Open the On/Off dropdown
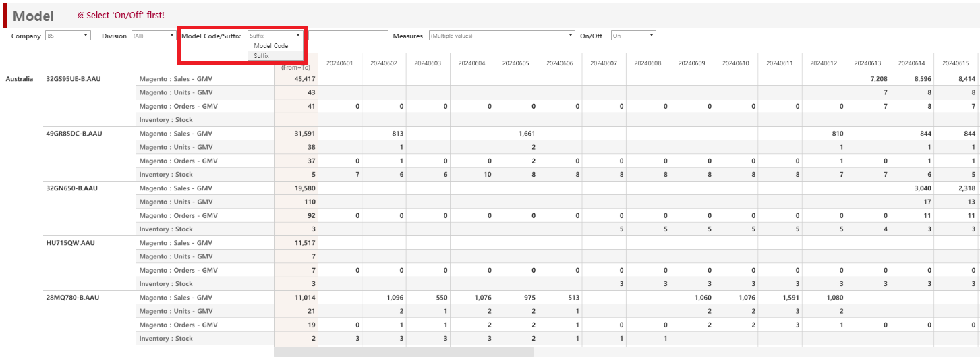Image resolution: width=980 pixels, height=361 pixels. (633, 36)
